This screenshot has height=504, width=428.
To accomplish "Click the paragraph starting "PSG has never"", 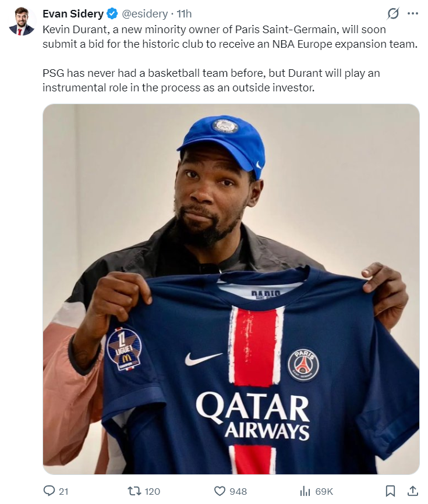I will click(211, 80).
